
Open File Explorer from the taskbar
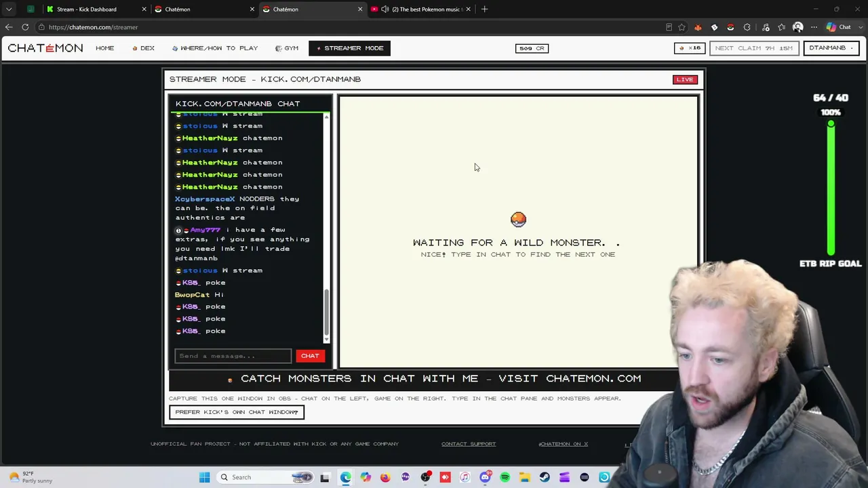[525, 477]
